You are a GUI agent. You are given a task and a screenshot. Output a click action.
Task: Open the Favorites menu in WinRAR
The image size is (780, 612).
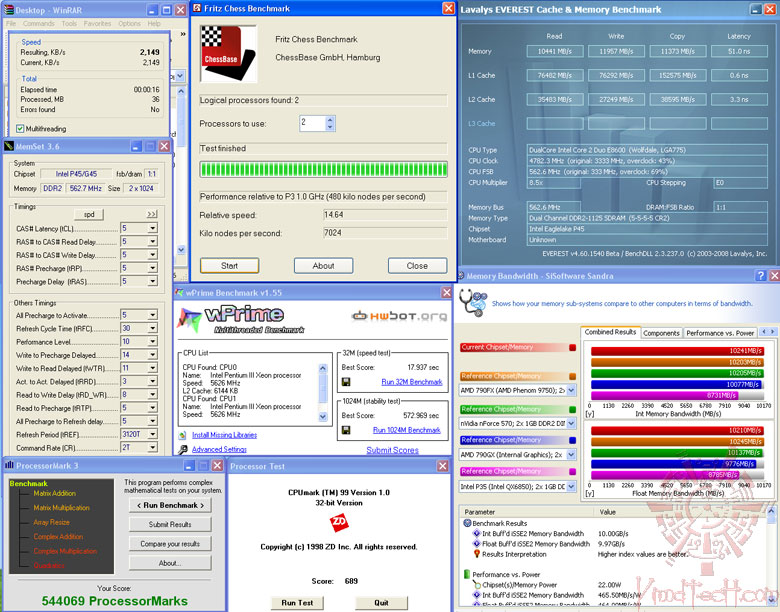(x=98, y=23)
